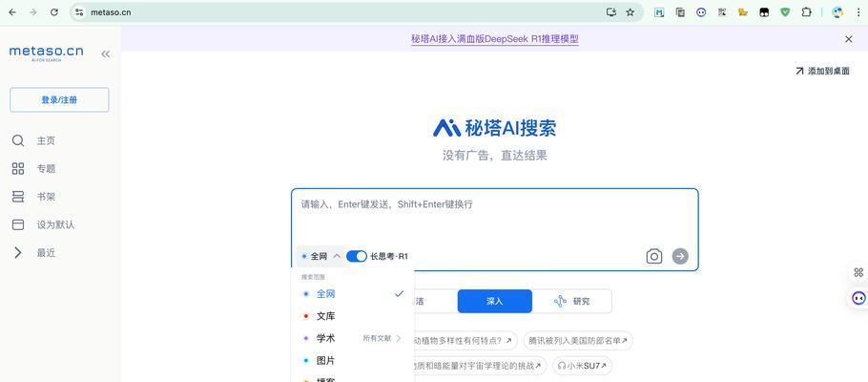Viewport: 868px width, 382px height.
Task: Click the 小米SU7 suggestion chip
Action: [583, 366]
